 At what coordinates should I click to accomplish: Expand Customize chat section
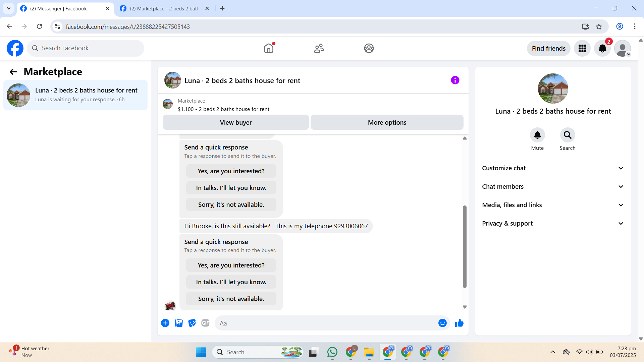[553, 168]
